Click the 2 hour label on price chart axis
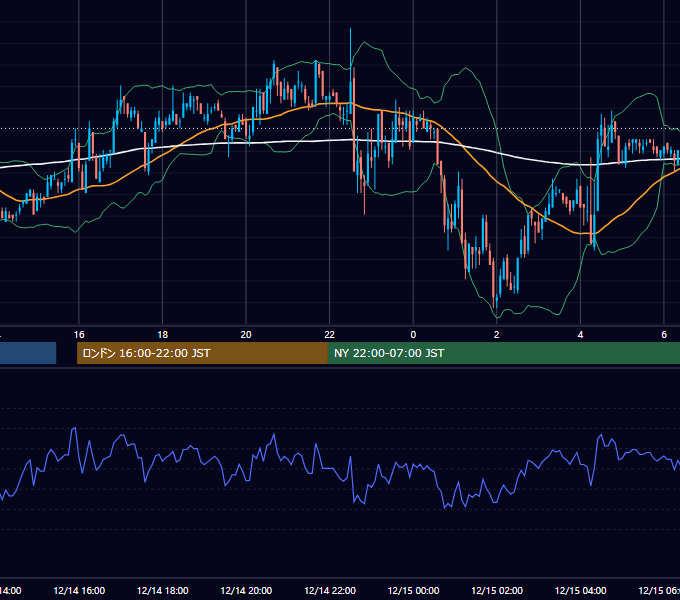680x600 pixels. [x=497, y=335]
